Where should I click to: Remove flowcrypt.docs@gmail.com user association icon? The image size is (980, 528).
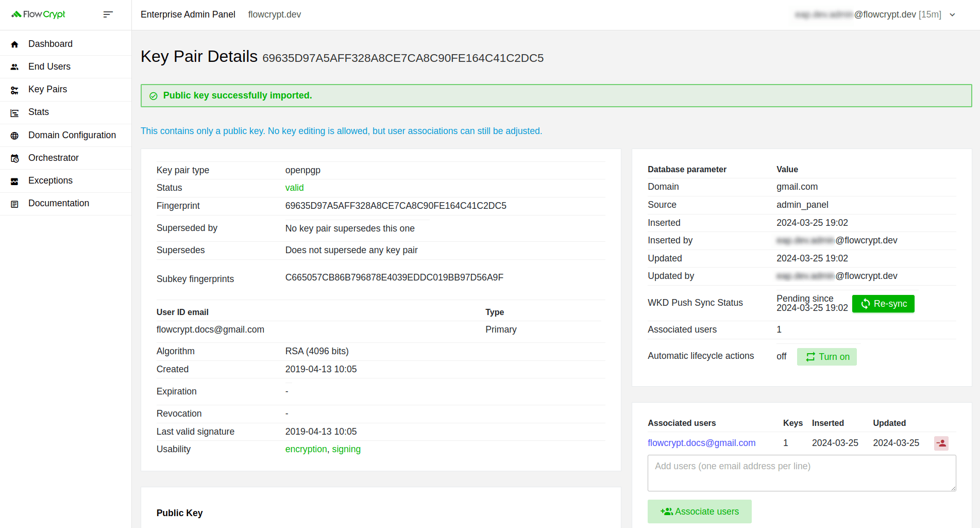[941, 443]
